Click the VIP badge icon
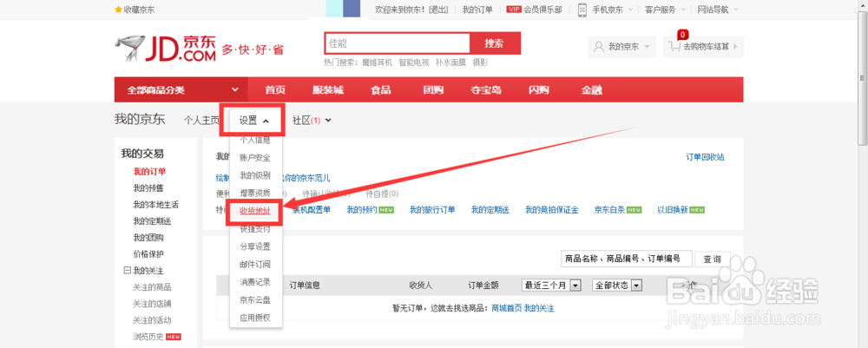868x348 pixels. click(513, 10)
